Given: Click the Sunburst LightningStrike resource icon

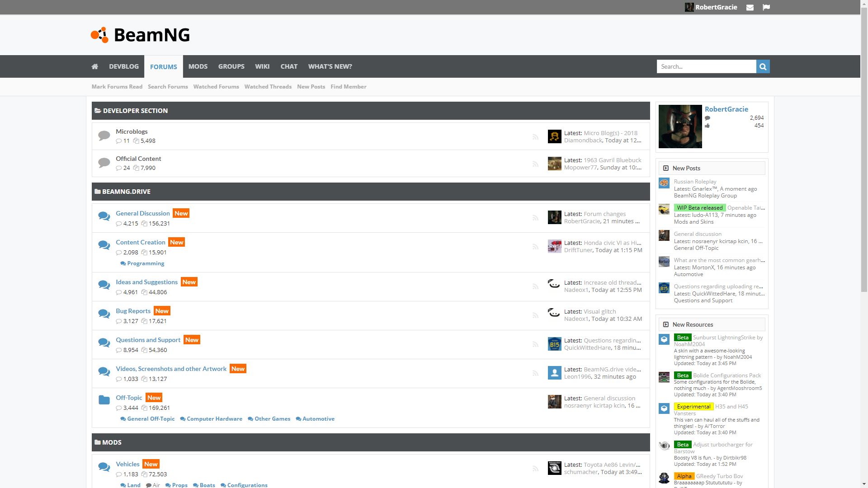Looking at the screenshot, I should coord(664,339).
